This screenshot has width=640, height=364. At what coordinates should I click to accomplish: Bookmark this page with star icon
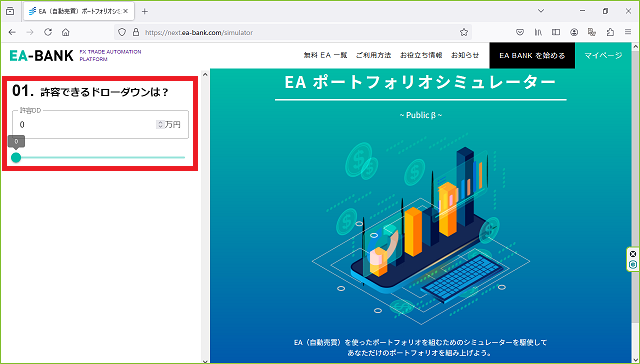(464, 32)
